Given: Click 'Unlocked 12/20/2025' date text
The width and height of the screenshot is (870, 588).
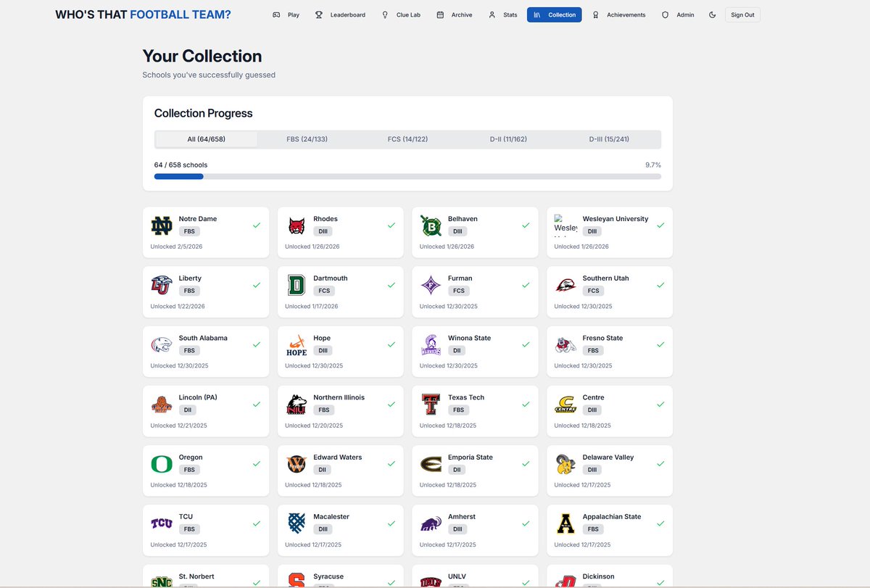Looking at the screenshot, I should pyautogui.click(x=313, y=426).
